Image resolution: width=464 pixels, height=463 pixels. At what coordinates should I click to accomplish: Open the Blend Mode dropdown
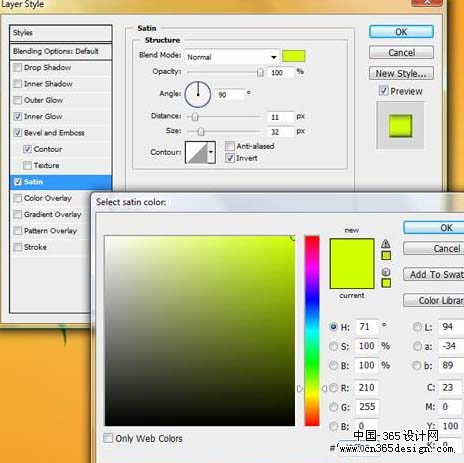click(232, 57)
